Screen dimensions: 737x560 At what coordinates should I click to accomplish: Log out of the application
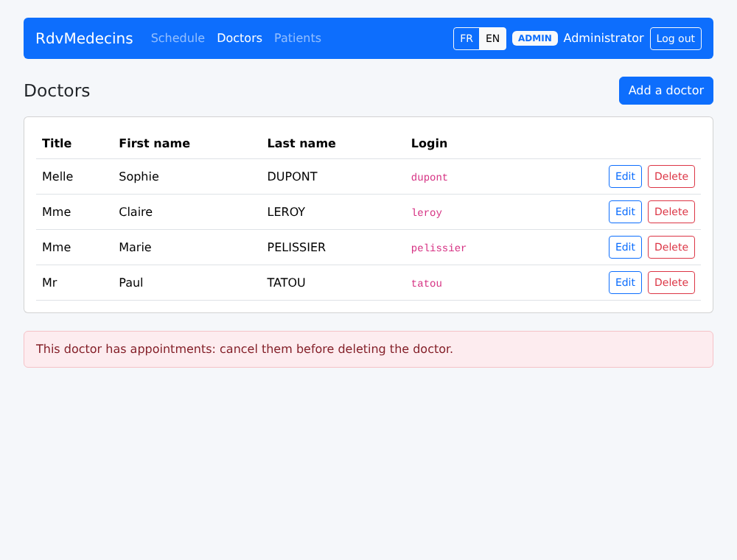[x=675, y=38]
